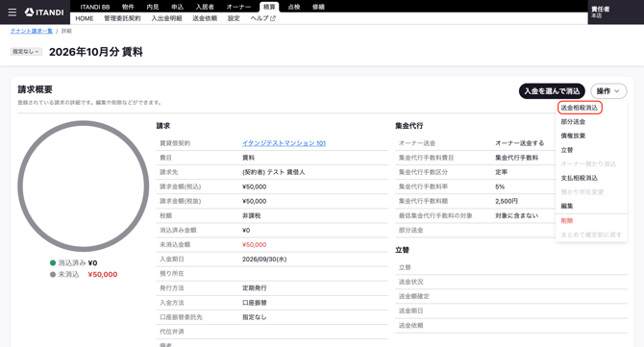Switch to the 内見 tab

coord(153,7)
